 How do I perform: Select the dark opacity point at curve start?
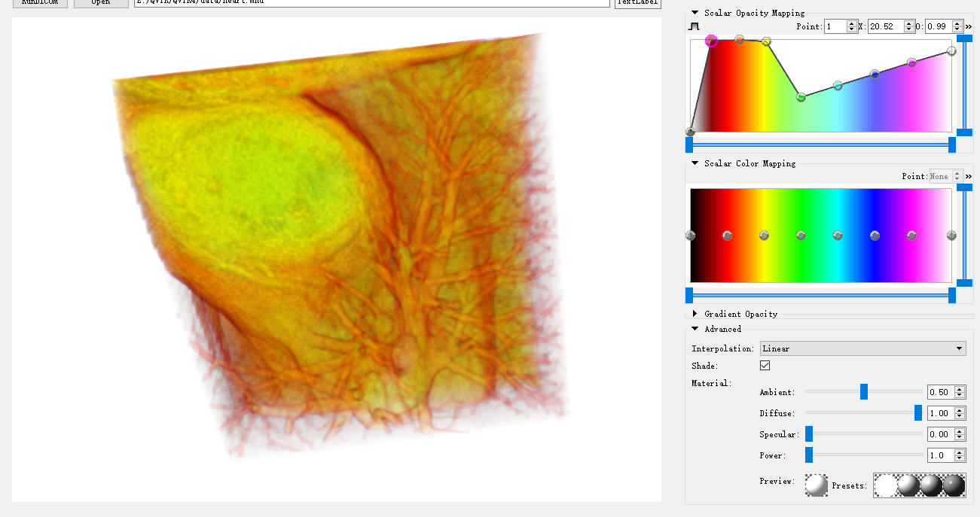(690, 132)
